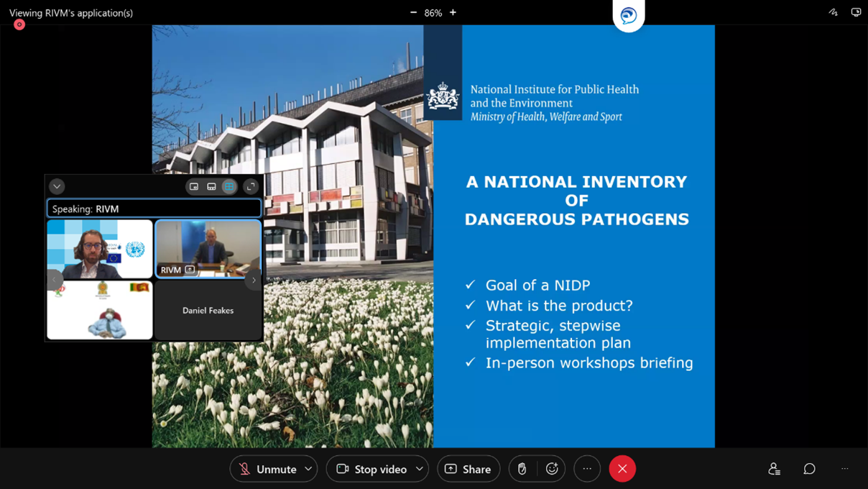The image size is (868, 489).
Task: Zoom out shared content with minus button
Action: click(413, 12)
